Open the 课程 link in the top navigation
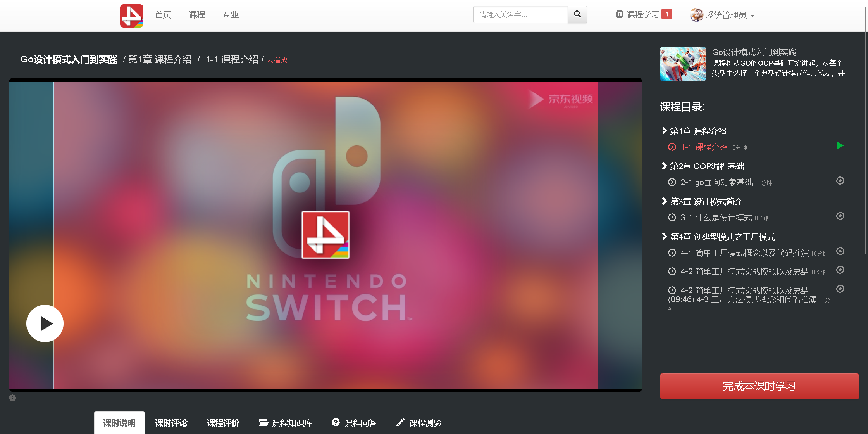 coord(197,15)
